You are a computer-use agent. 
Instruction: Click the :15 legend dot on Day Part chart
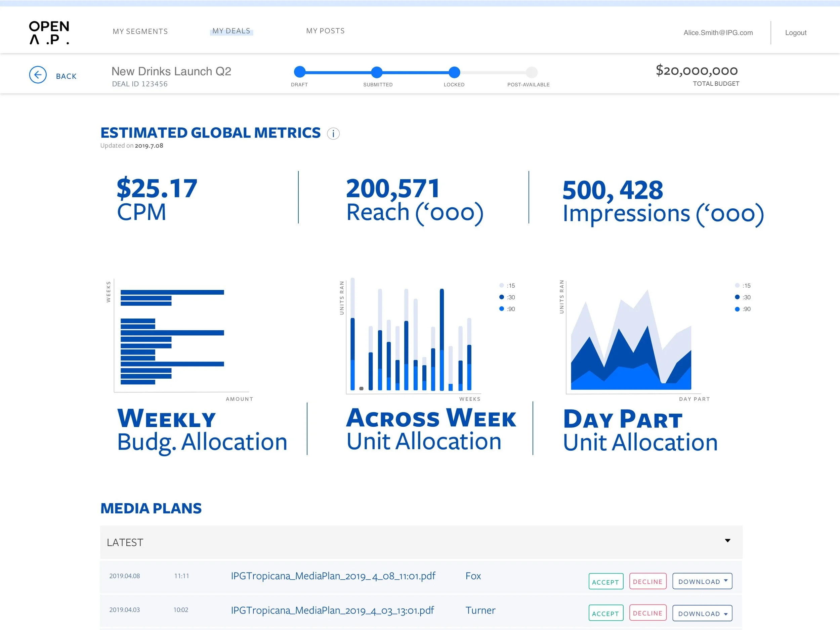[x=737, y=285]
